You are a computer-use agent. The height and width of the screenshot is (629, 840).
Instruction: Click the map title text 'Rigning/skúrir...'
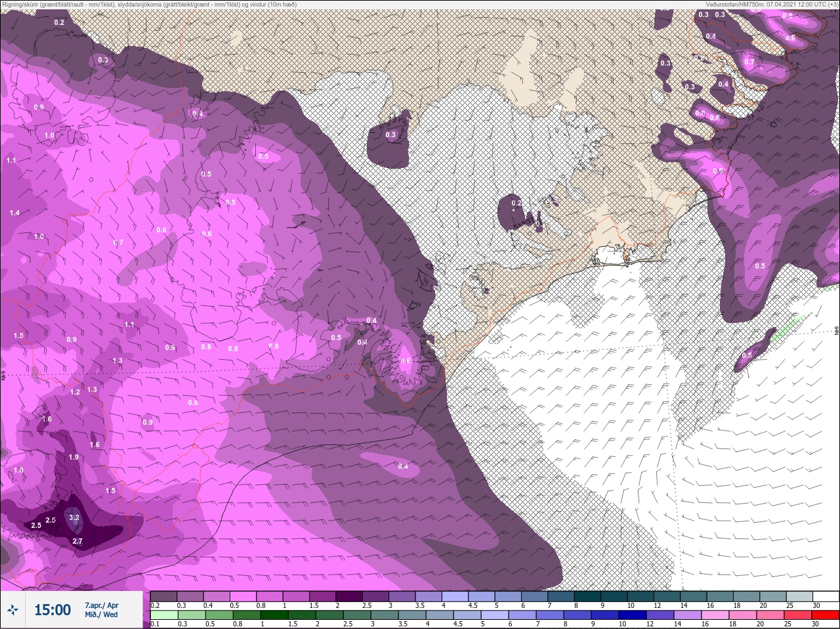coord(148,5)
